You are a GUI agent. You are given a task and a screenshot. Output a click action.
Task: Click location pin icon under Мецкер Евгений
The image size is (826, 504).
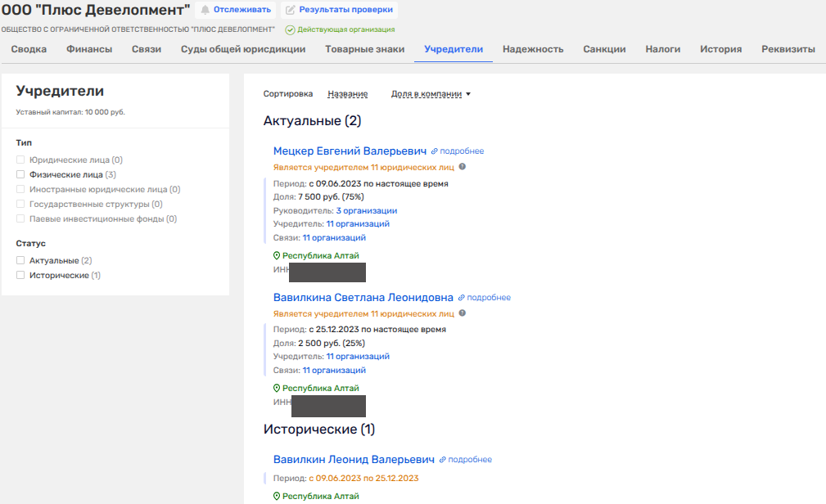277,255
